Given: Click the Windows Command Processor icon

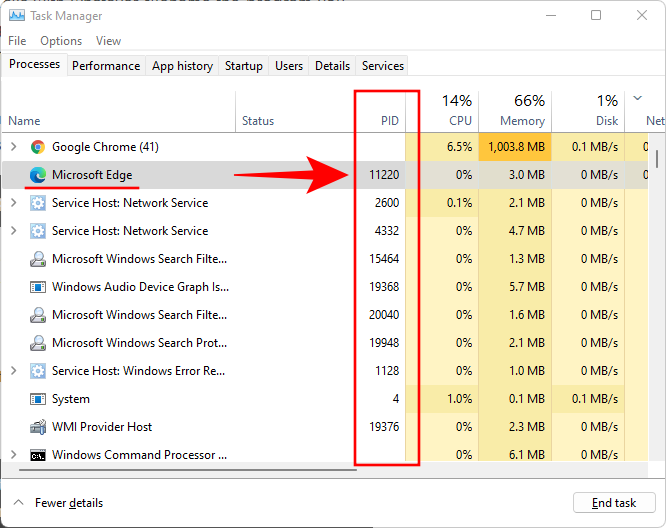Looking at the screenshot, I should click(x=38, y=455).
